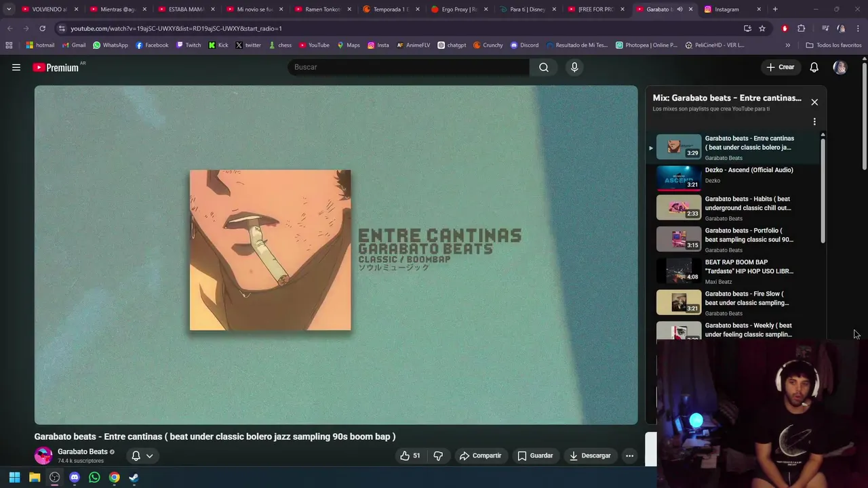Screen dimensions: 868x488
Task: Open Garabato Beats channel avatar
Action: coord(43,455)
